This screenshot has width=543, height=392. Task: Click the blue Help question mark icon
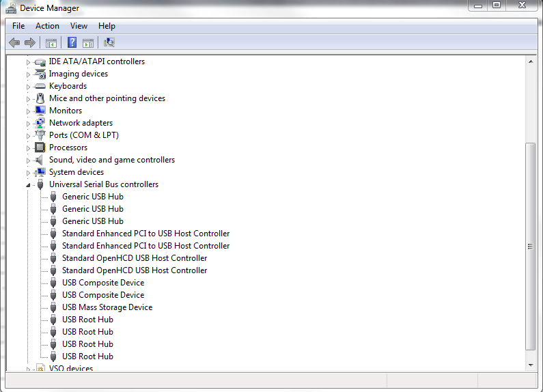click(72, 42)
